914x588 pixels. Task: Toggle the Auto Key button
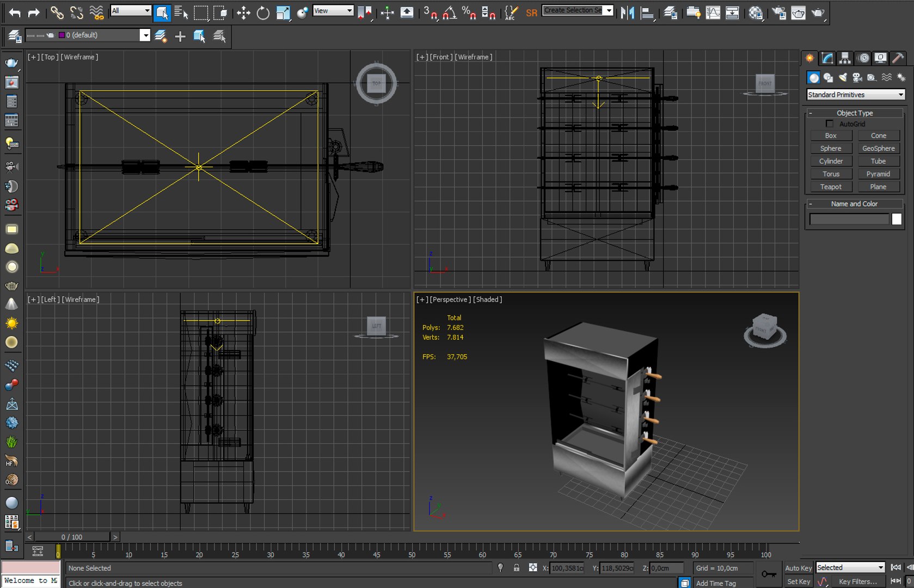click(798, 568)
